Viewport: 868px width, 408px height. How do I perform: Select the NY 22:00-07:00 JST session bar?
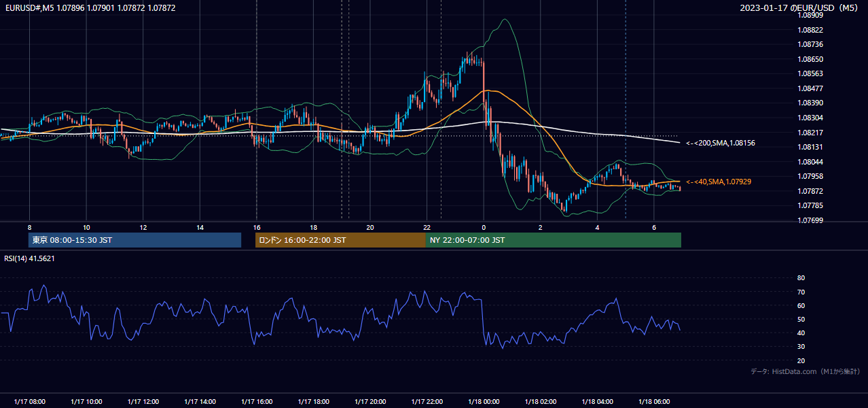(x=554, y=240)
